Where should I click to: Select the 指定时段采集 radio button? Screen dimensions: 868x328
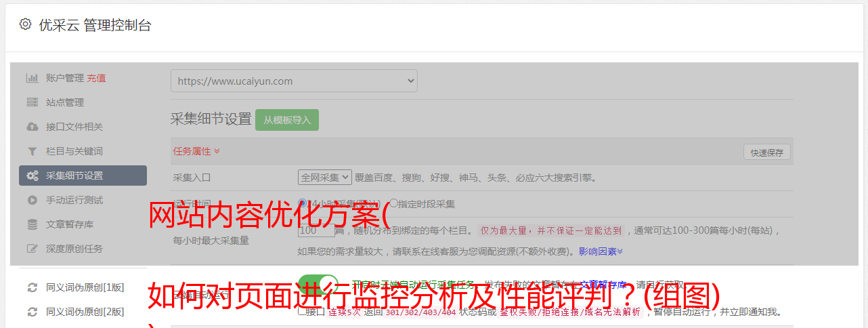point(393,203)
